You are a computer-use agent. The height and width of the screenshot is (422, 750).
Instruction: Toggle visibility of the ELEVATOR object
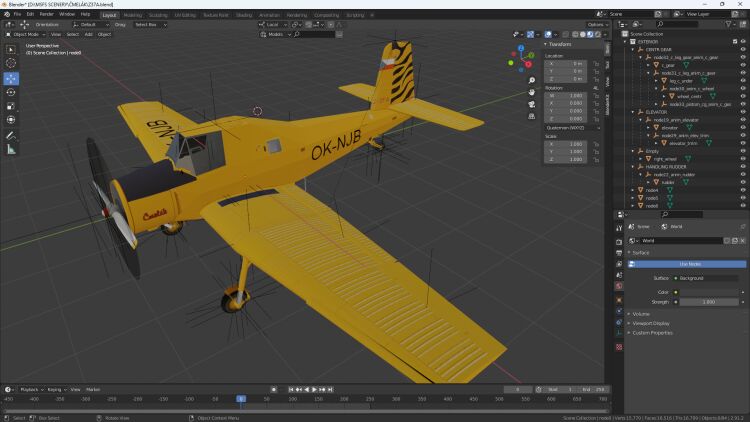coord(742,111)
